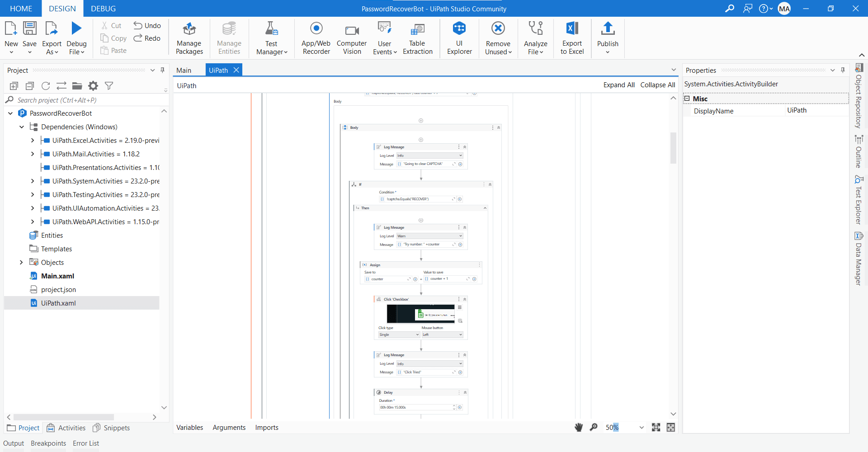Open Test Manager menu
Screen dimensions: 868x452
271,38
